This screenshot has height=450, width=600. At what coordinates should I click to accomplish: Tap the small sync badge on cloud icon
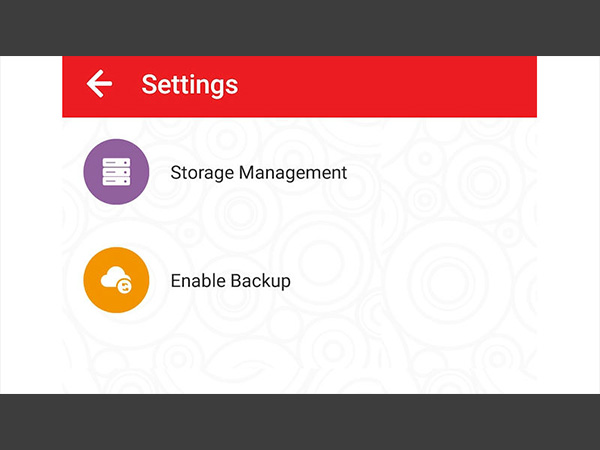point(126,287)
